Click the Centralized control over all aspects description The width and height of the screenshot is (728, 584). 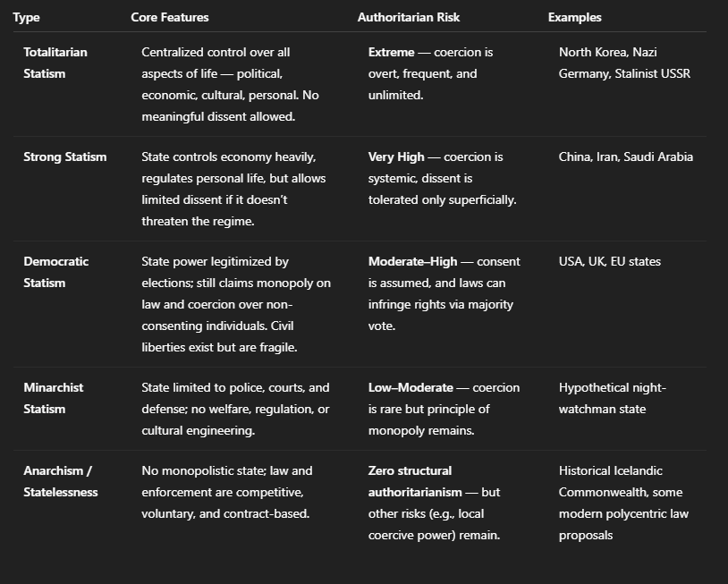229,84
